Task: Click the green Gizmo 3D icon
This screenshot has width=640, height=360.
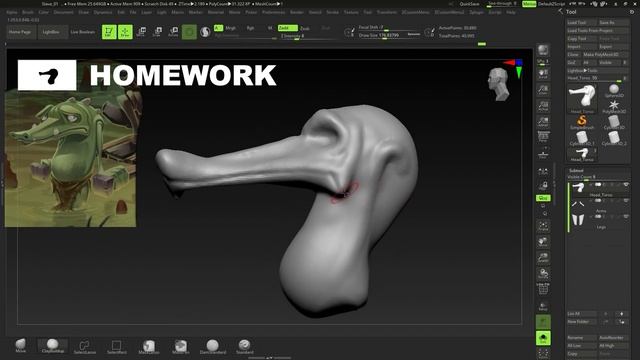Action: coord(189,32)
